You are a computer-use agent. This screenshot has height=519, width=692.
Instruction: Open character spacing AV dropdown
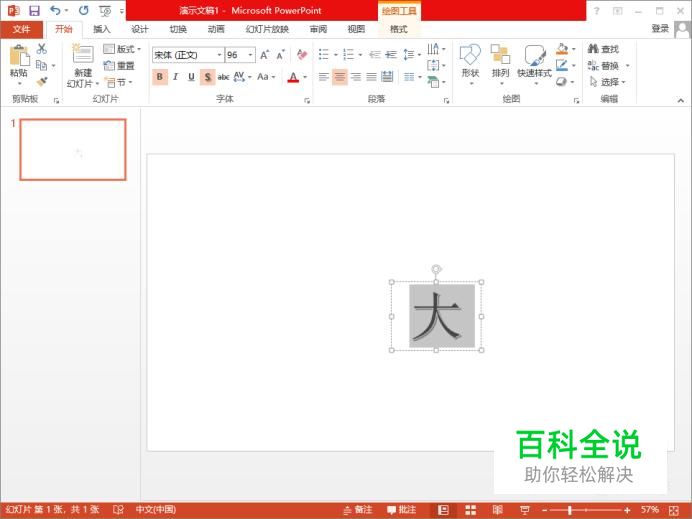tap(242, 77)
